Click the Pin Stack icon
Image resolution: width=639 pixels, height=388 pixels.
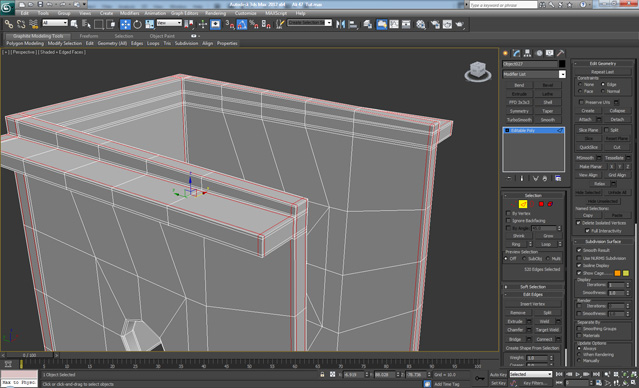point(509,179)
